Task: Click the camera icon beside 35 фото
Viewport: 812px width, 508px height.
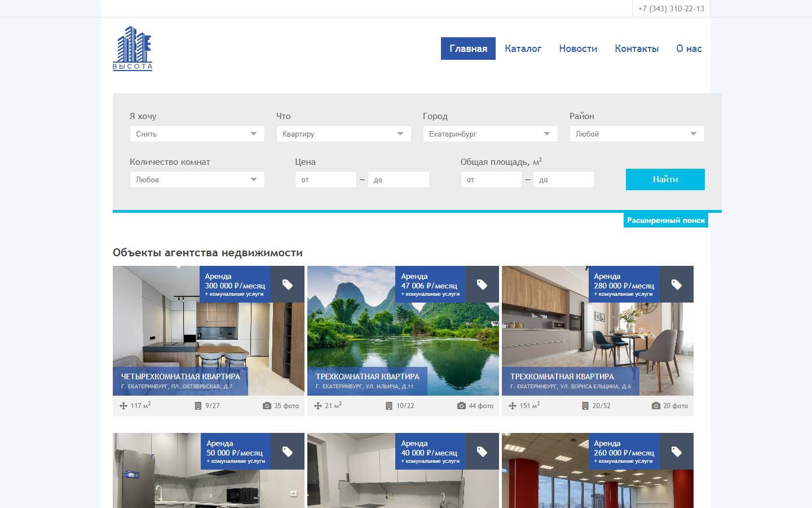Action: pyautogui.click(x=267, y=406)
